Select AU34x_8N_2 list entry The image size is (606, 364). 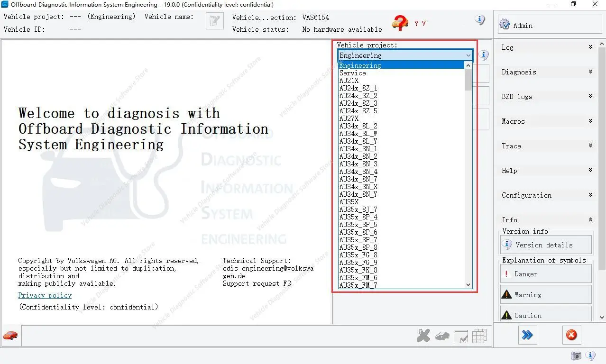coord(401,156)
